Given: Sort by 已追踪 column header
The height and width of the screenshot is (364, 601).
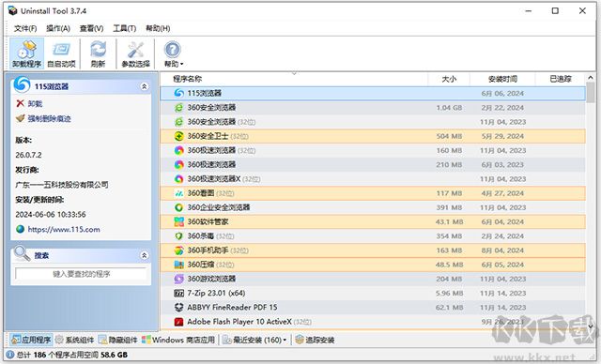Looking at the screenshot, I should pyautogui.click(x=561, y=79).
